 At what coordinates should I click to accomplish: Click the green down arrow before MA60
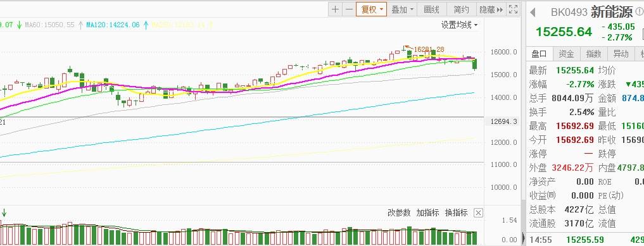[19, 25]
